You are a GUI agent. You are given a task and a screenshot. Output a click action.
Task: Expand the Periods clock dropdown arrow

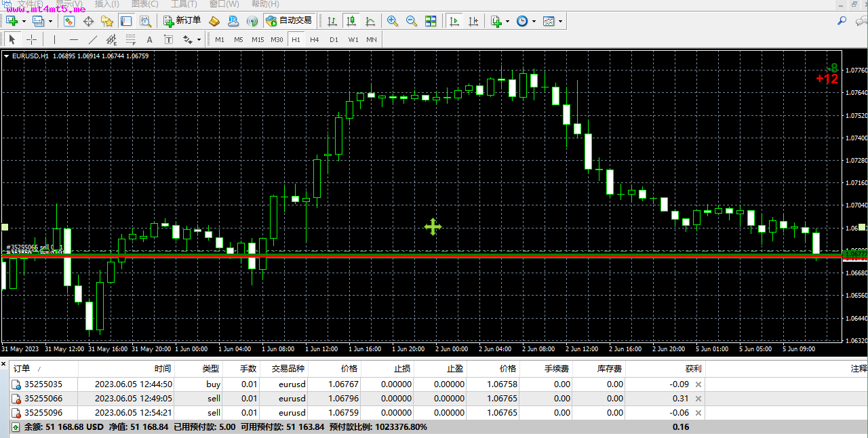[x=534, y=21]
